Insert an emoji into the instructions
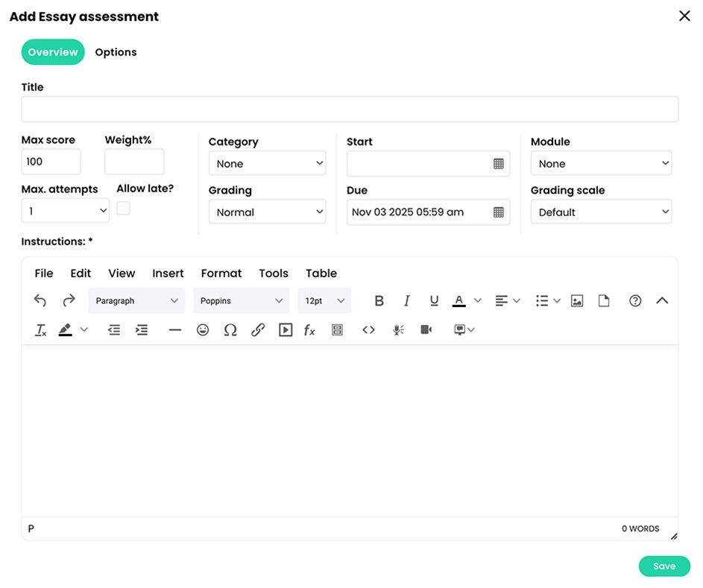The width and height of the screenshot is (703, 588). [x=203, y=329]
